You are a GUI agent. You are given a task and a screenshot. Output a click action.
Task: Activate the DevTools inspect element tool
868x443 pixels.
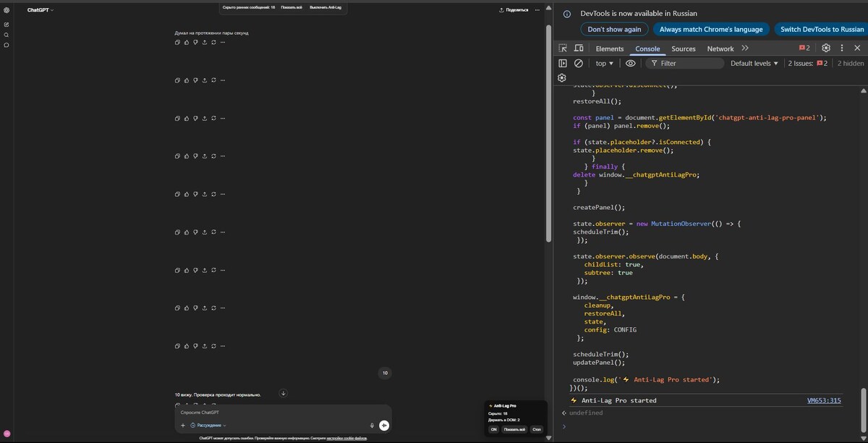(563, 48)
